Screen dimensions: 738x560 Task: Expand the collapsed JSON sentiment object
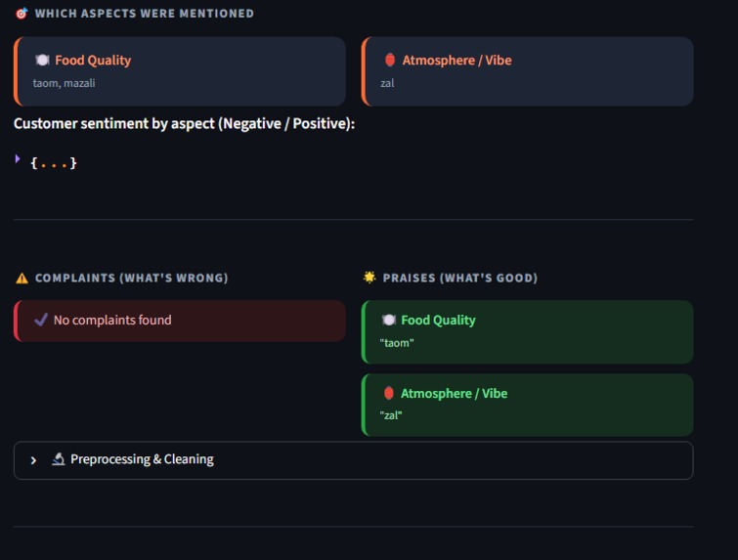point(18,158)
